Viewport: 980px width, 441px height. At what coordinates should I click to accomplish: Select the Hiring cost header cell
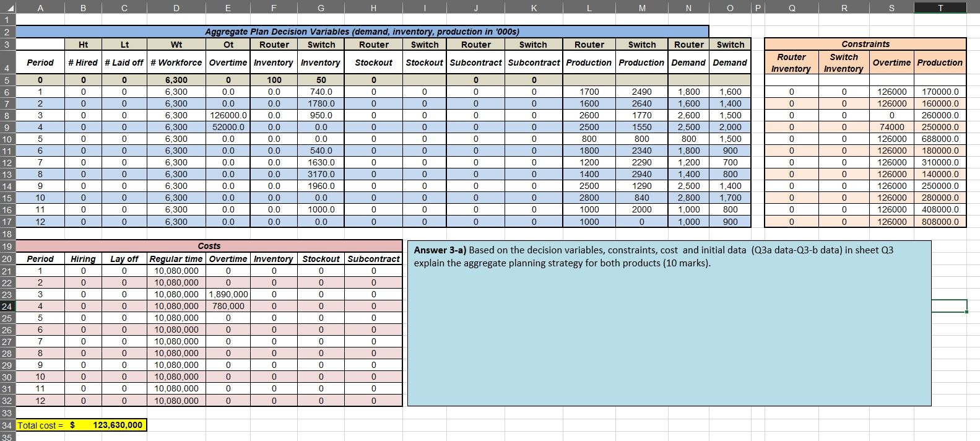pyautogui.click(x=83, y=259)
